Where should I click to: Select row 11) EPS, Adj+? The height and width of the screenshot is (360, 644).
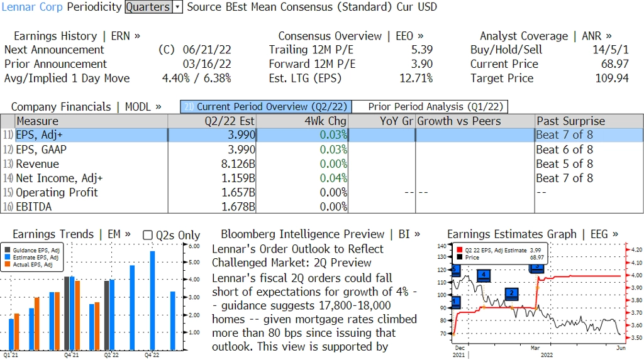(322, 135)
